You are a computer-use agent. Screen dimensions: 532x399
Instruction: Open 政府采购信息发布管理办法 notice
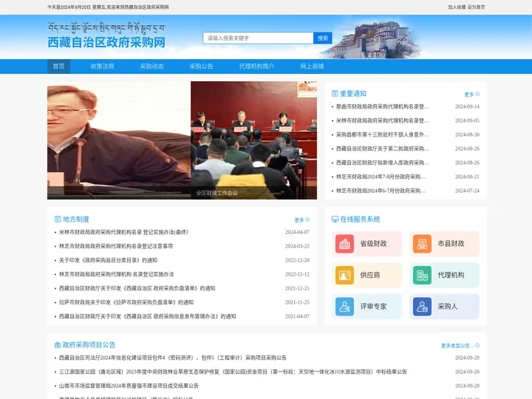point(148,316)
